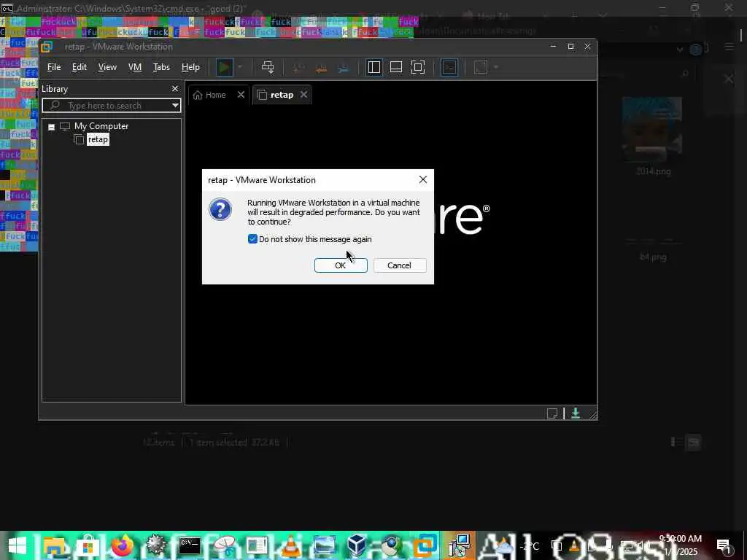Click OK to continue running VMware
The width and height of the screenshot is (747, 560).
pos(341,265)
